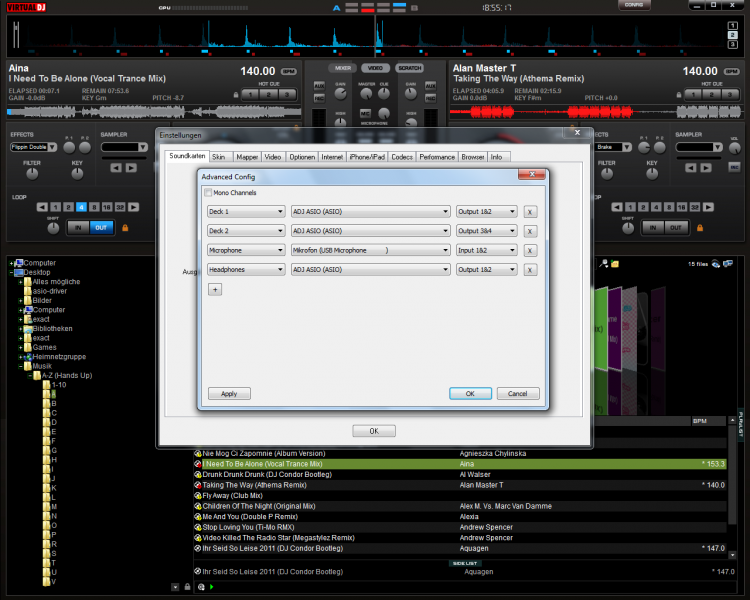Double right deck loop length arrow
750x600 pixels.
coord(708,207)
